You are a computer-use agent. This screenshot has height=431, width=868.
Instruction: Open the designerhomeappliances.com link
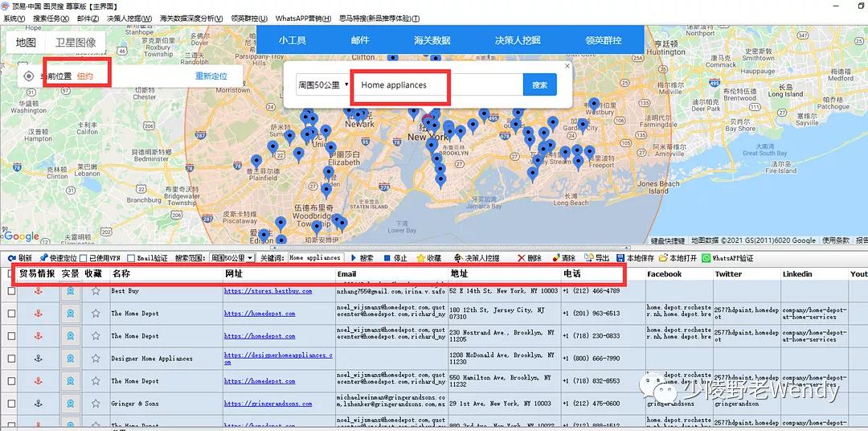coord(278,359)
